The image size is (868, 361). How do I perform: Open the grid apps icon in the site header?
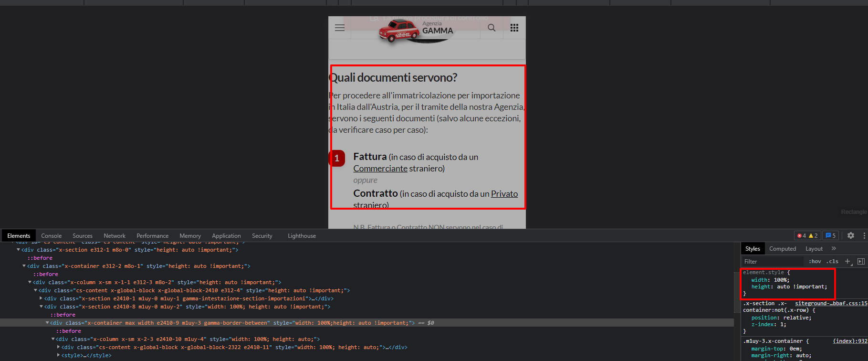(514, 28)
